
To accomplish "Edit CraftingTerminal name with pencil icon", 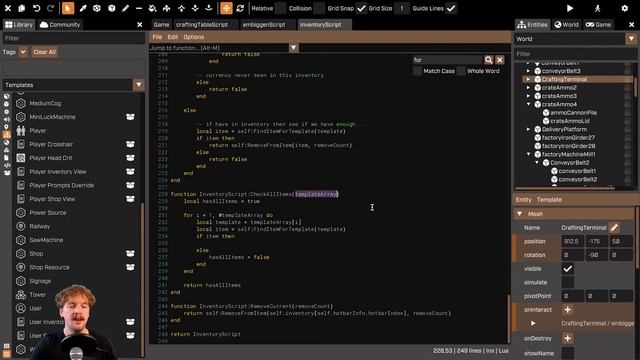I will (x=614, y=227).
